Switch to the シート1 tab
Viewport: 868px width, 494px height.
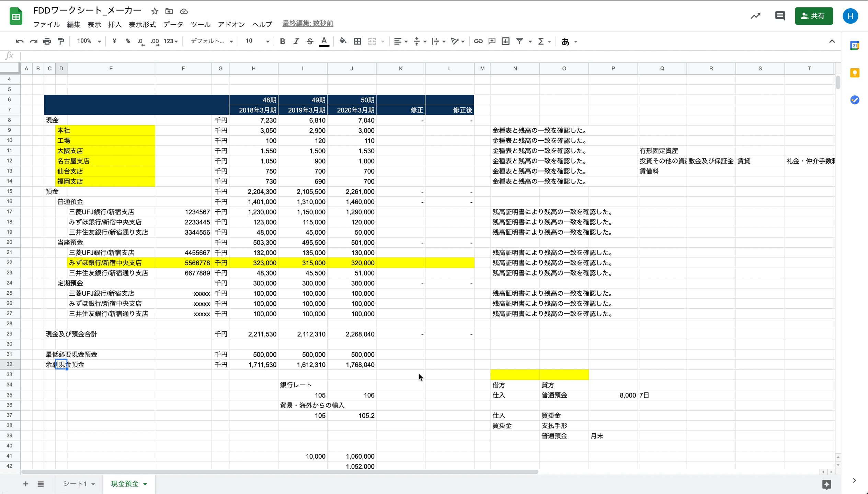click(x=75, y=484)
